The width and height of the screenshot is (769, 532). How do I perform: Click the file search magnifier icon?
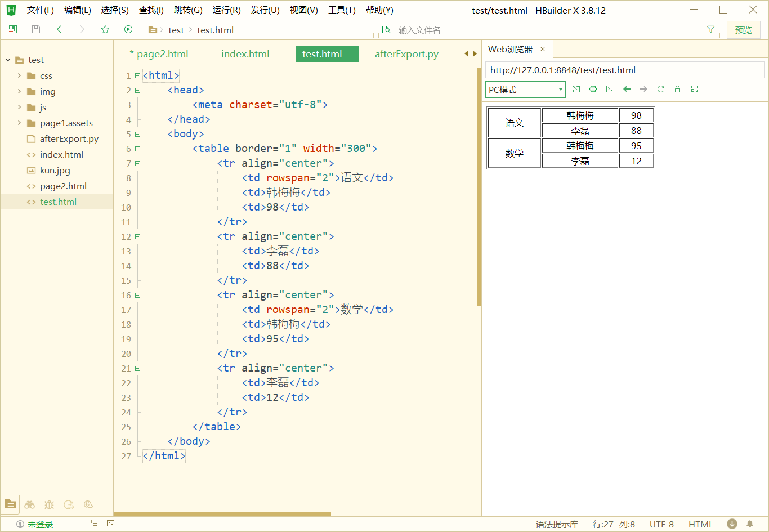coord(386,30)
